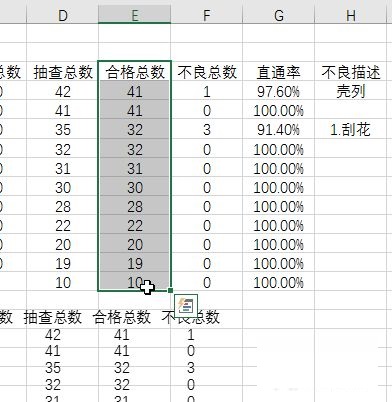Select column D header
Image resolution: width=392 pixels, height=402 pixels.
63,15
